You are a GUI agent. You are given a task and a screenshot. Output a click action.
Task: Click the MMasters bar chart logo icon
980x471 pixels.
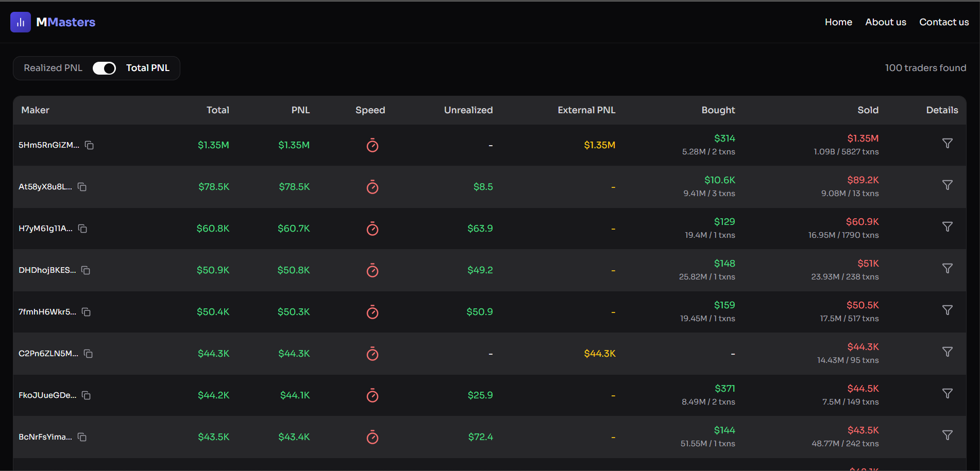click(20, 22)
